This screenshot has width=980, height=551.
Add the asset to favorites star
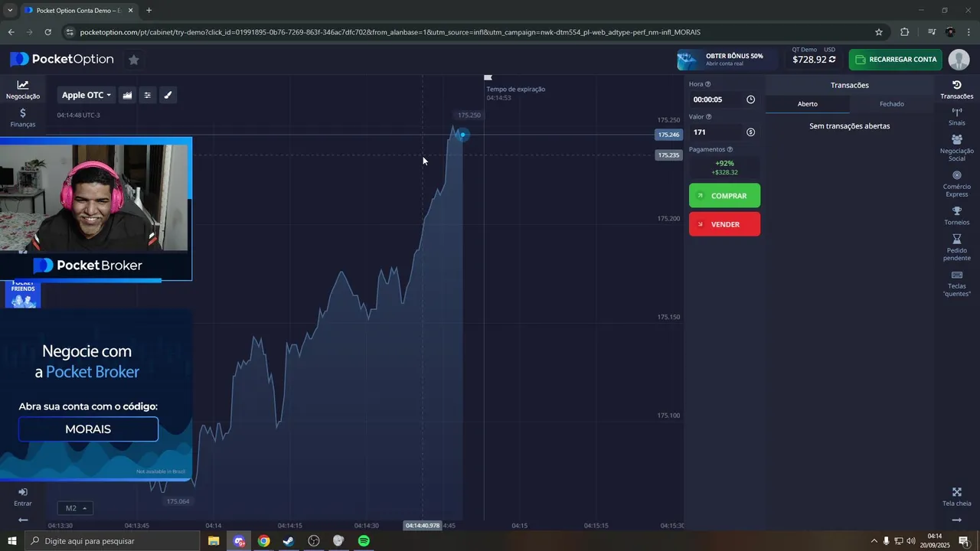click(x=133, y=60)
